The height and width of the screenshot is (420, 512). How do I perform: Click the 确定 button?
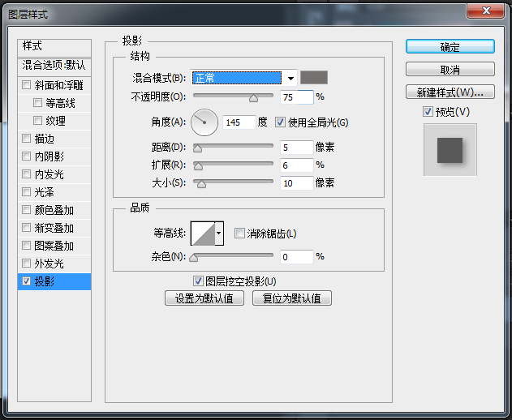450,47
